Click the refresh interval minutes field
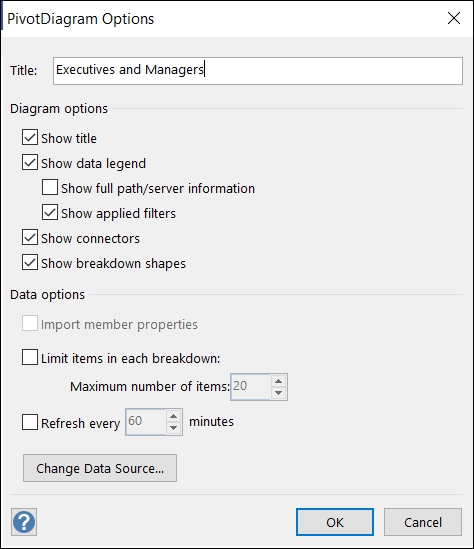The width and height of the screenshot is (474, 549). (146, 422)
